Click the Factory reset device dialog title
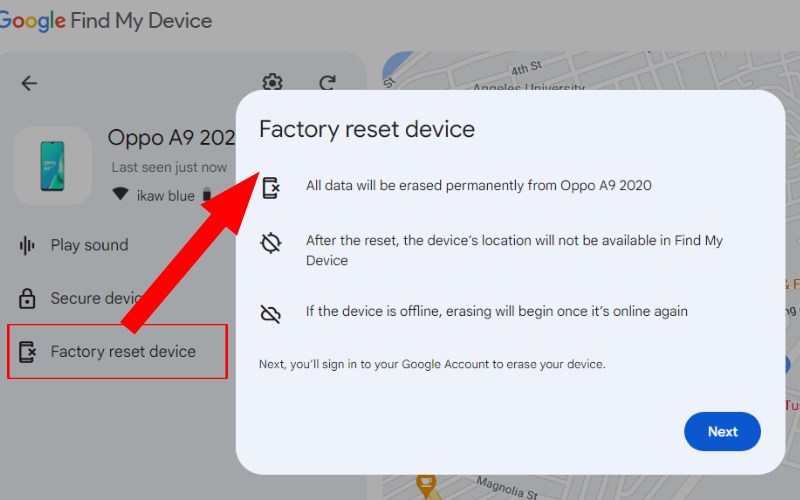The image size is (800, 500). click(367, 129)
